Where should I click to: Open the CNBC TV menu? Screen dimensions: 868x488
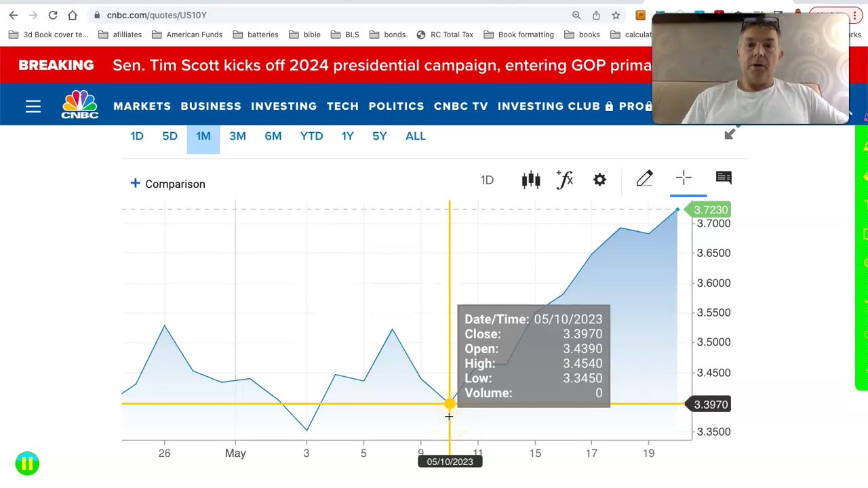(x=461, y=106)
